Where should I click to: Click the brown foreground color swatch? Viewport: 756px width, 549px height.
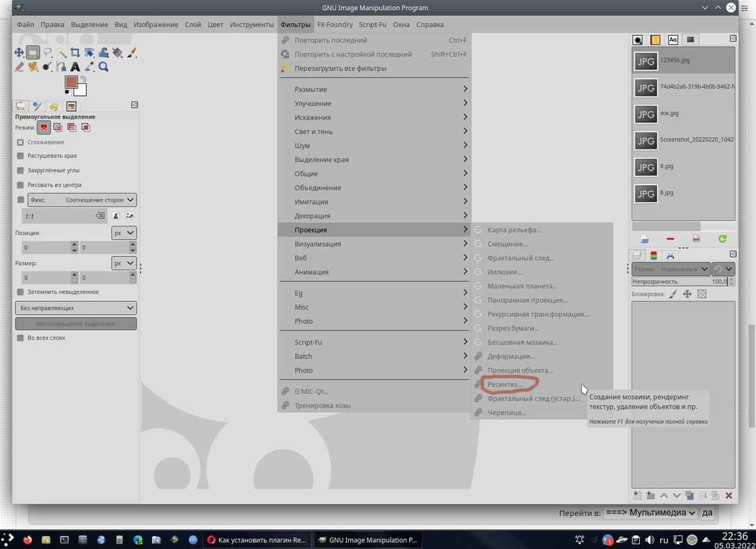[71, 82]
